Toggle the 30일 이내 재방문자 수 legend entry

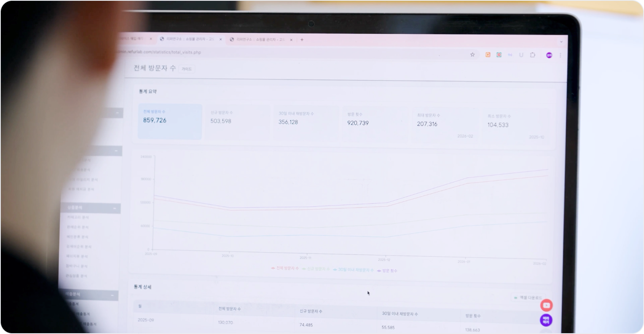[x=353, y=270]
